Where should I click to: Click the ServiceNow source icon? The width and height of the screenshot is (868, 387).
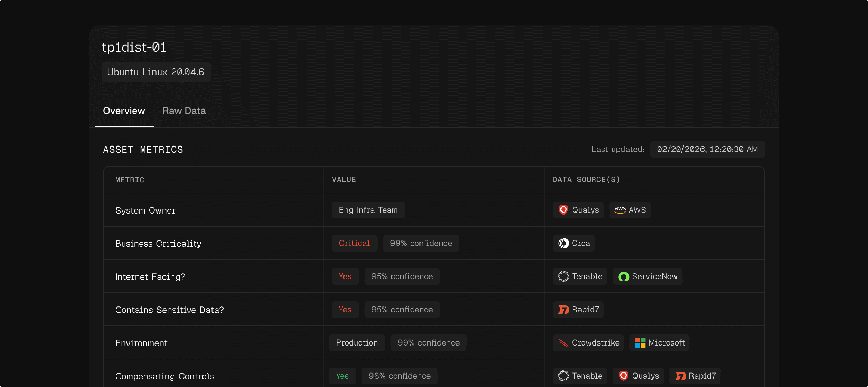pyautogui.click(x=623, y=276)
